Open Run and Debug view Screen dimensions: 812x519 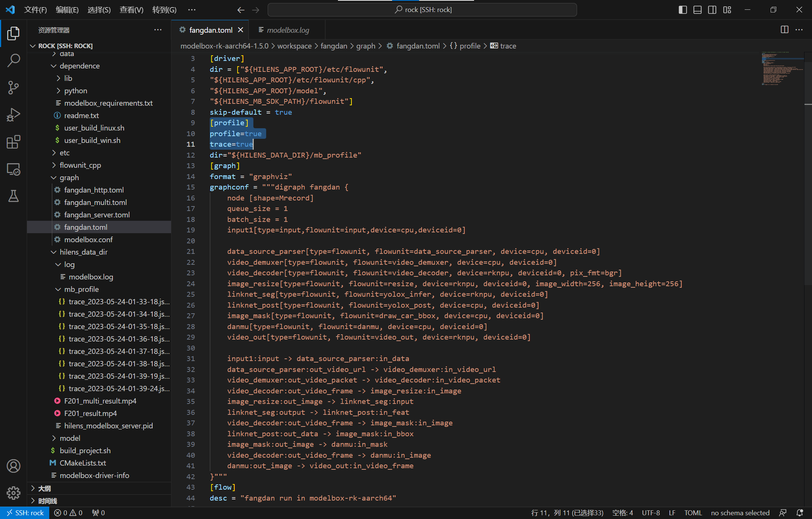[x=14, y=115]
